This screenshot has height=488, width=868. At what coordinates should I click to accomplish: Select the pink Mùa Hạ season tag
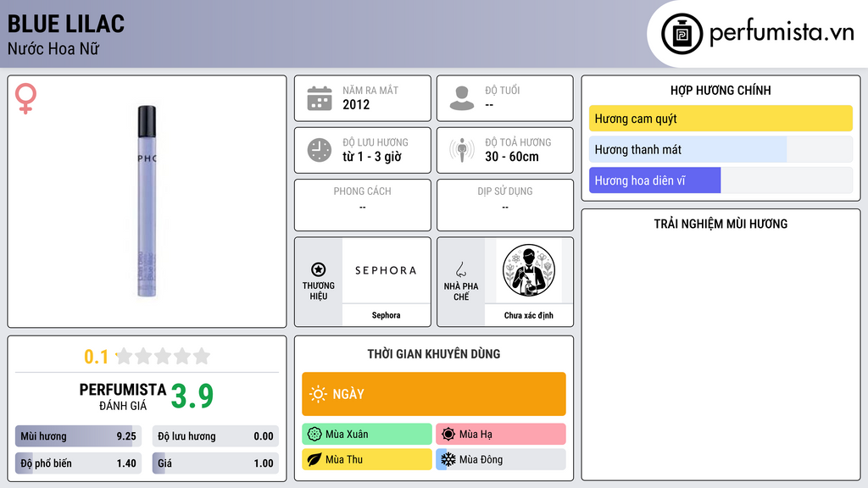pos(500,435)
